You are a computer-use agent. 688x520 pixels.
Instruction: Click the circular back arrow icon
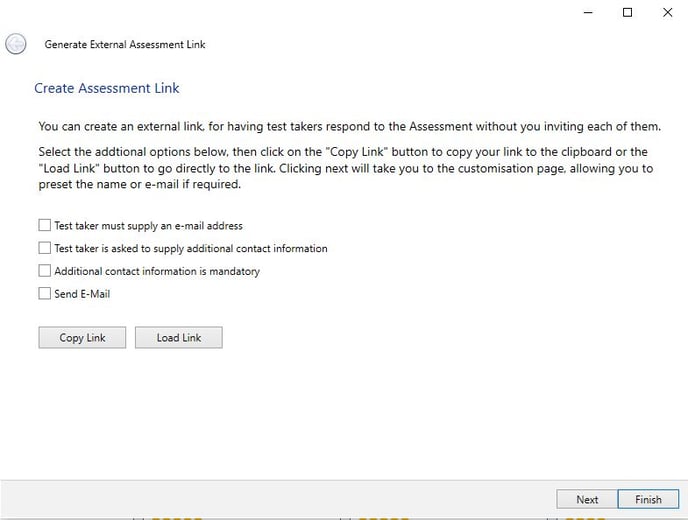pos(16,44)
